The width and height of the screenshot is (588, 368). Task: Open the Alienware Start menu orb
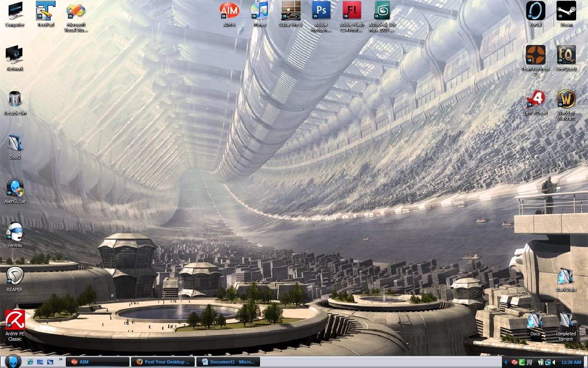[x=13, y=361]
